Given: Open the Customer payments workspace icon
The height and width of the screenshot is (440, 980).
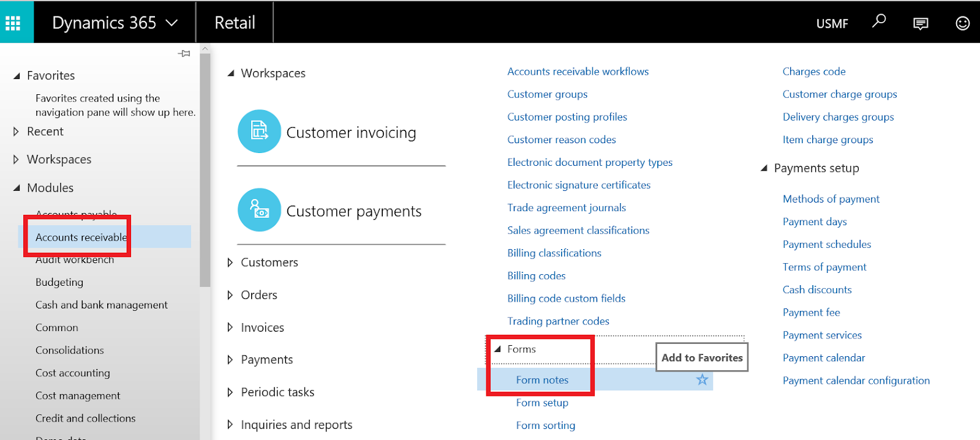Looking at the screenshot, I should coord(259,210).
